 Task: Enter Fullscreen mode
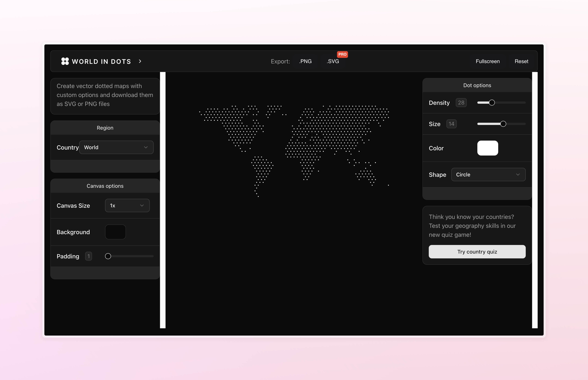(488, 61)
